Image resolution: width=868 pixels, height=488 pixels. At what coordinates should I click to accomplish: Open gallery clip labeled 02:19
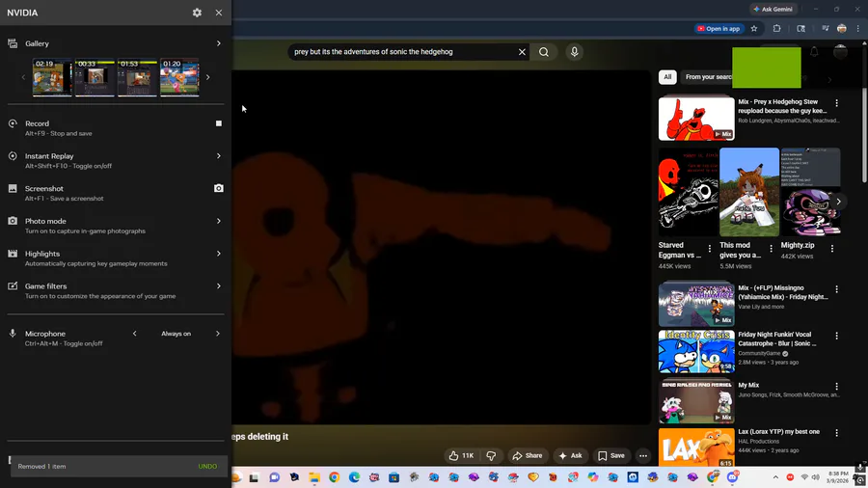52,77
